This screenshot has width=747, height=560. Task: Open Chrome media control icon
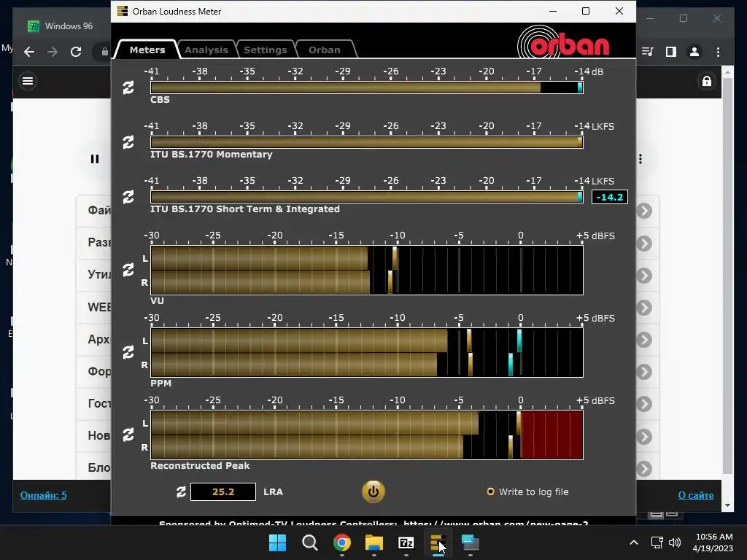coord(648,52)
